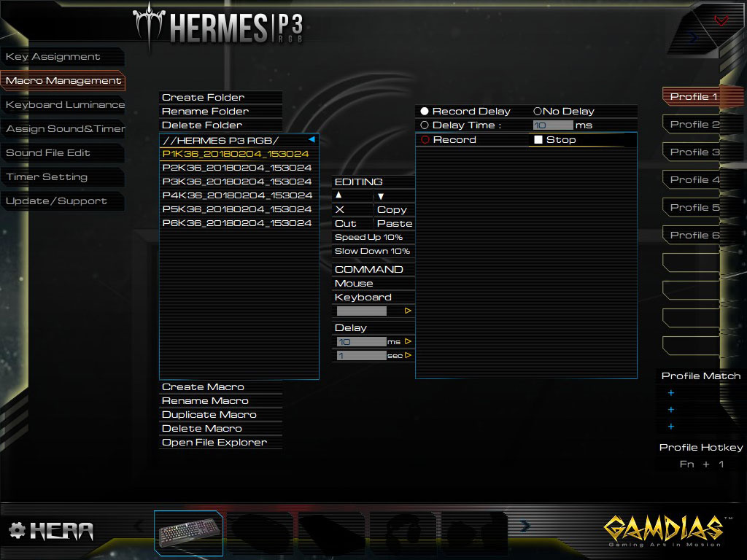Click Rename Macro

click(x=220, y=400)
